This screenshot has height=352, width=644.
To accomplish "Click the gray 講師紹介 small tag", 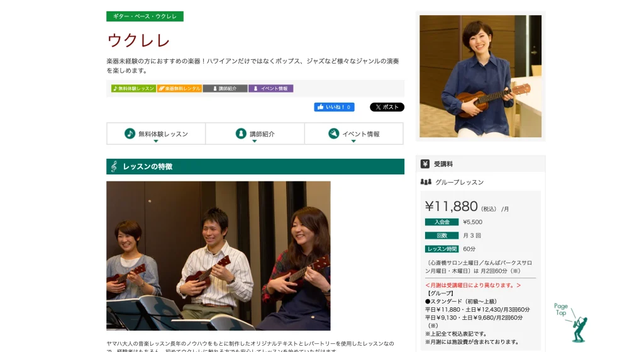I will (x=225, y=88).
